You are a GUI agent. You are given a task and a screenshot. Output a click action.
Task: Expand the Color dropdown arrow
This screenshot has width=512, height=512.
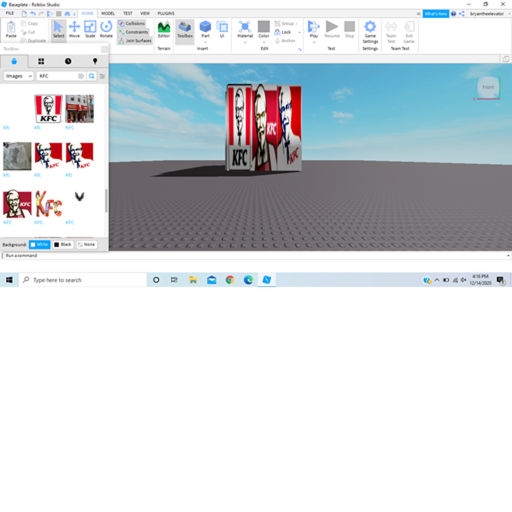[x=264, y=42]
